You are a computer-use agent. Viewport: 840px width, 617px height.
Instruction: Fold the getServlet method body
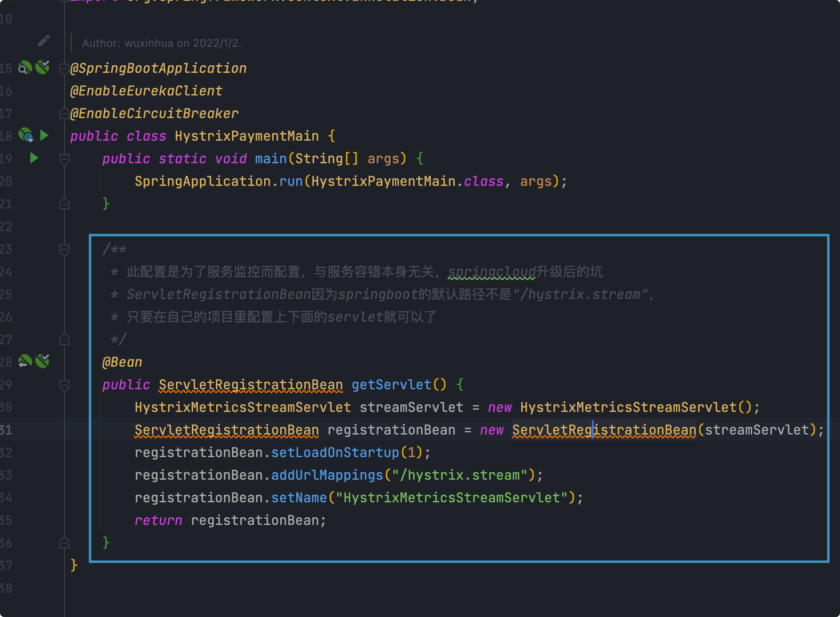(x=64, y=385)
